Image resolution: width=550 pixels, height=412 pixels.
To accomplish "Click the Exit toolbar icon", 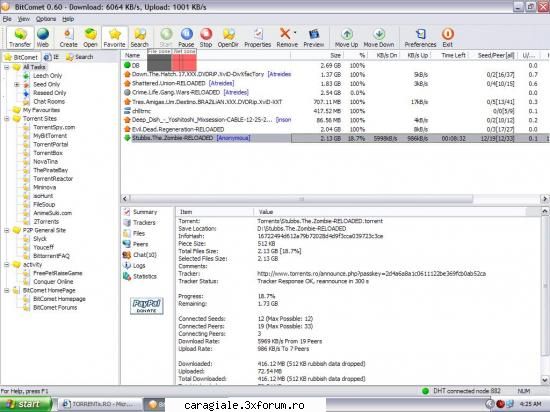I will point(448,37).
